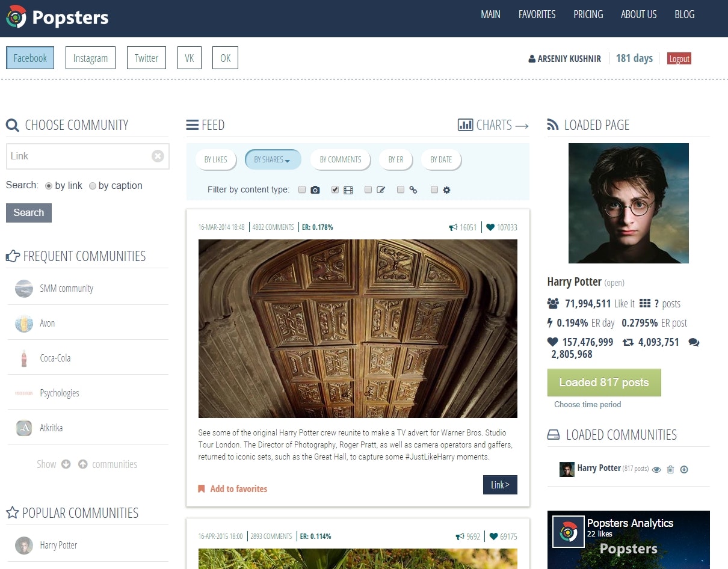
Task: Click the photo camera content type icon
Action: coord(315,190)
